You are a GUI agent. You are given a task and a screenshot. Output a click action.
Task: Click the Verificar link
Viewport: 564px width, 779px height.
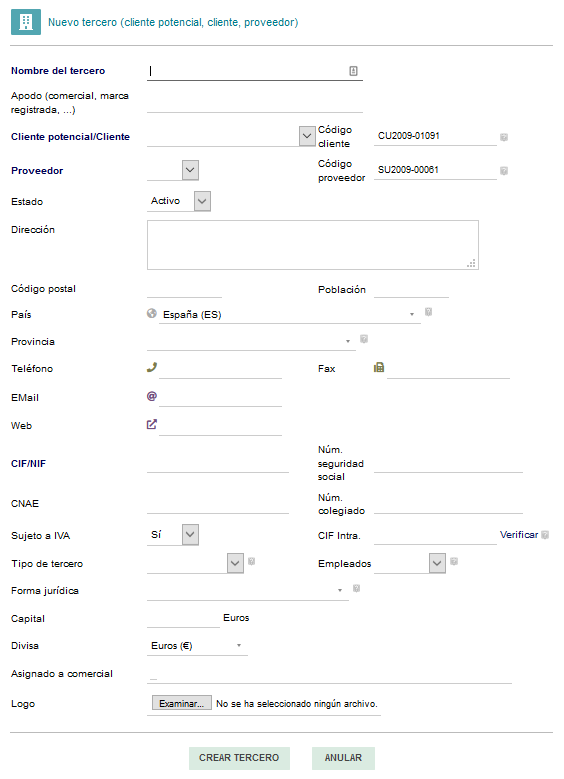pyautogui.click(x=519, y=535)
